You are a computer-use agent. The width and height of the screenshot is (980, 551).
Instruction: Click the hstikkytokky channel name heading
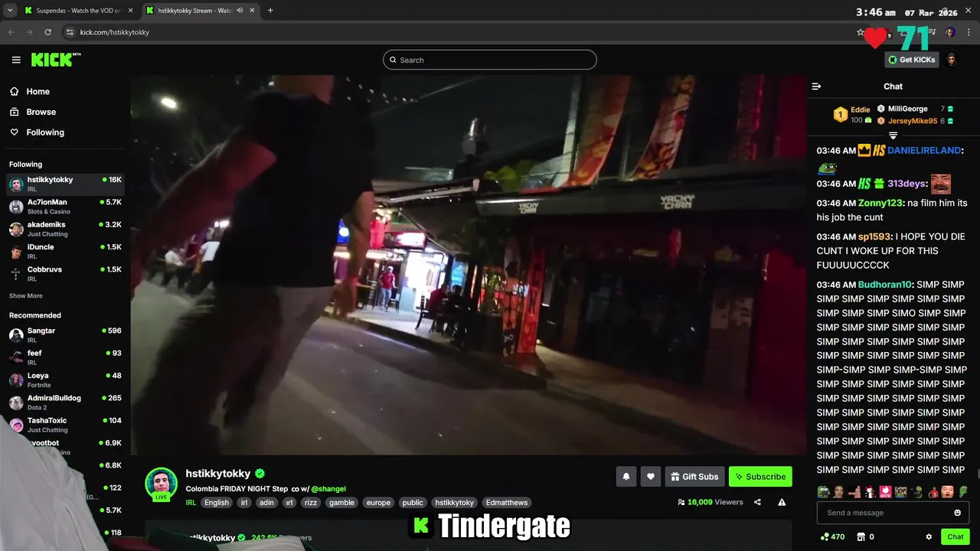(218, 474)
